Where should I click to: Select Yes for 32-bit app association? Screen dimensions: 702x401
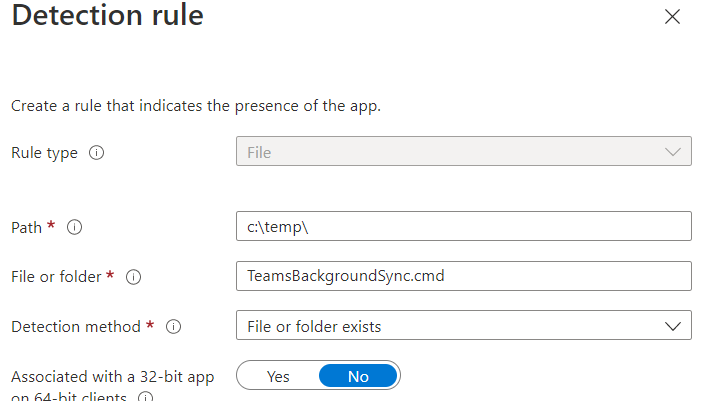pos(278,376)
